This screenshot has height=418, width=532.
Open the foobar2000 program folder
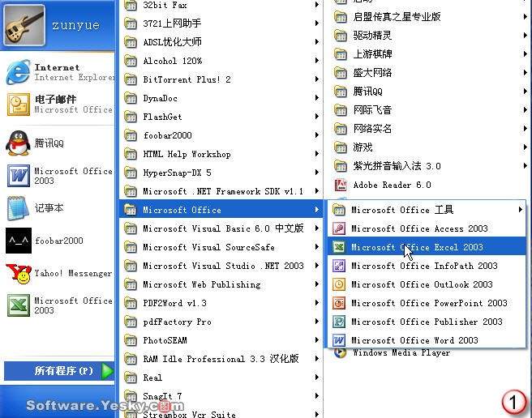[x=221, y=135]
